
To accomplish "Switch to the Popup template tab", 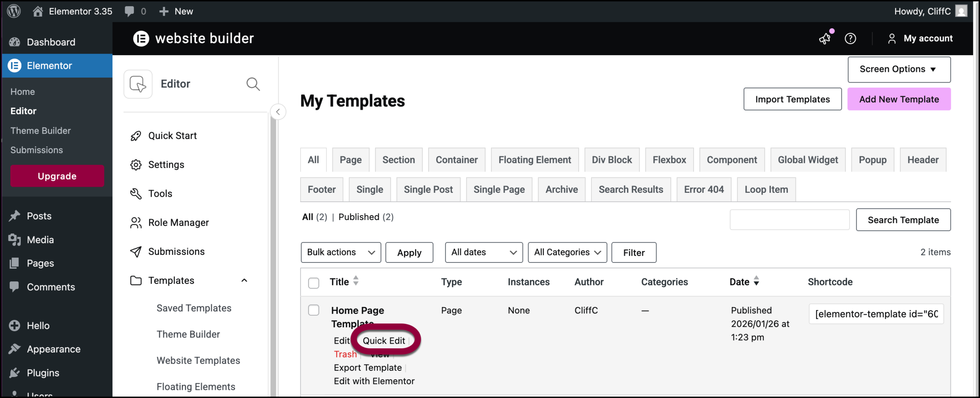I will (872, 160).
